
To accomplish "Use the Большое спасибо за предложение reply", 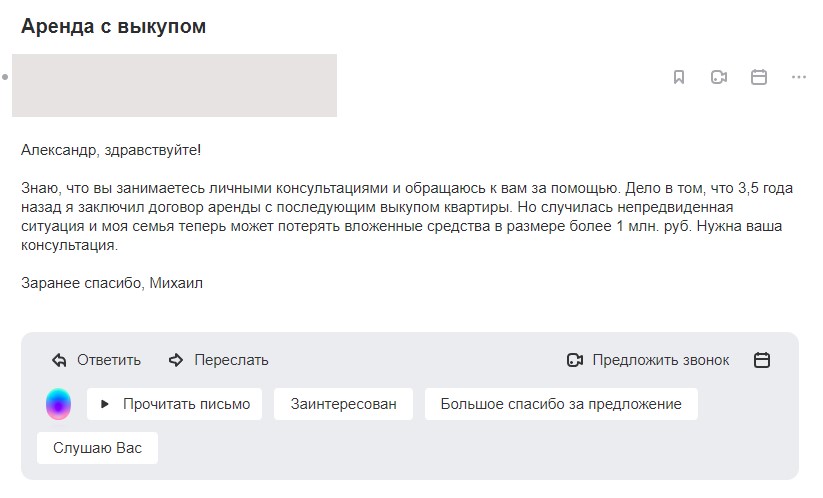I will point(561,404).
